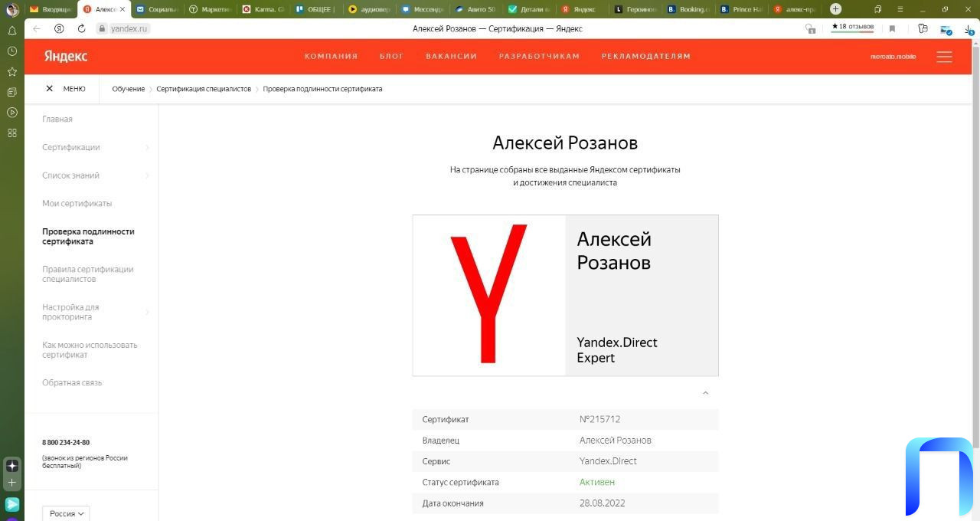This screenshot has height=521, width=980.
Task: Click Обучение breadcrumb link
Action: [x=128, y=89]
